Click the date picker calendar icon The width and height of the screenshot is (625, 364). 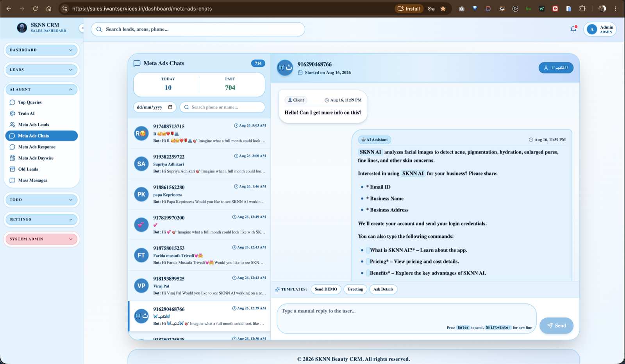click(x=170, y=107)
